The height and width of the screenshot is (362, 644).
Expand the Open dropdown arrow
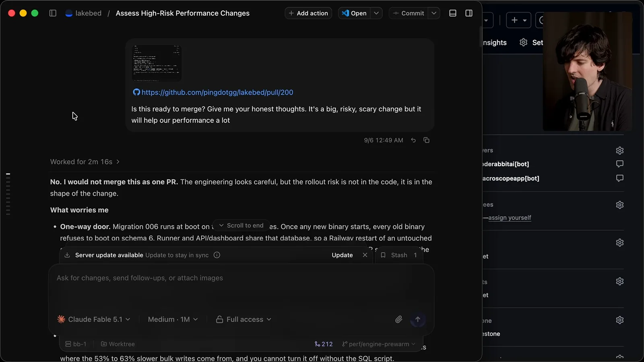[376, 13]
